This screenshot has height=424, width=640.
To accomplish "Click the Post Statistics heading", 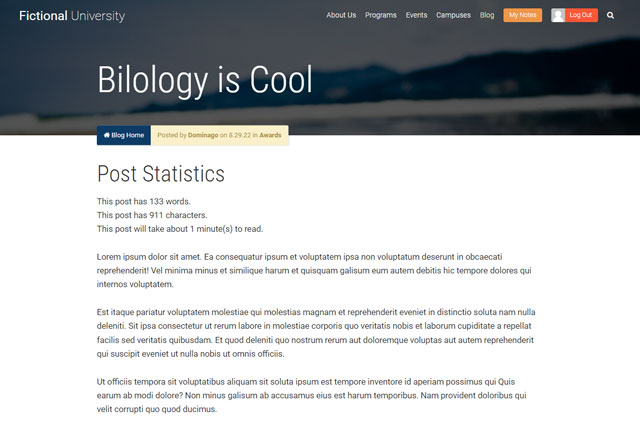I will pos(161,174).
